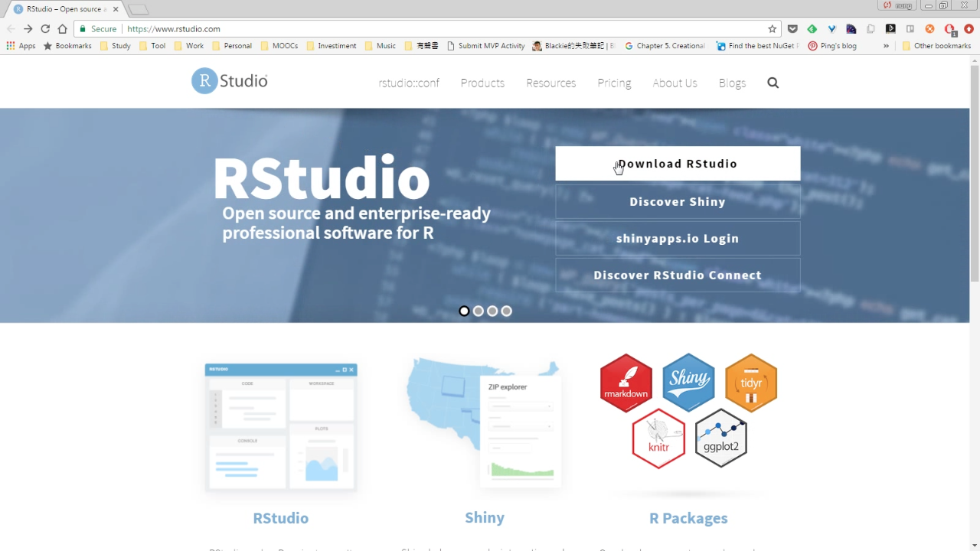Click the red circle arrow extension icon
Image resolution: width=980 pixels, height=551 pixels.
969,29
